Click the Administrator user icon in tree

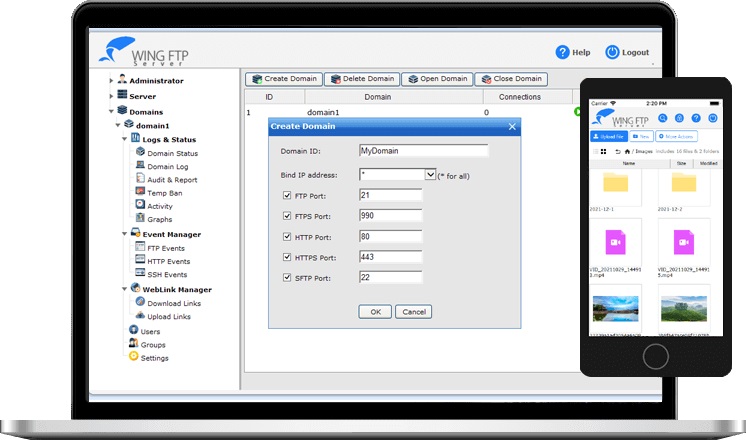point(122,79)
